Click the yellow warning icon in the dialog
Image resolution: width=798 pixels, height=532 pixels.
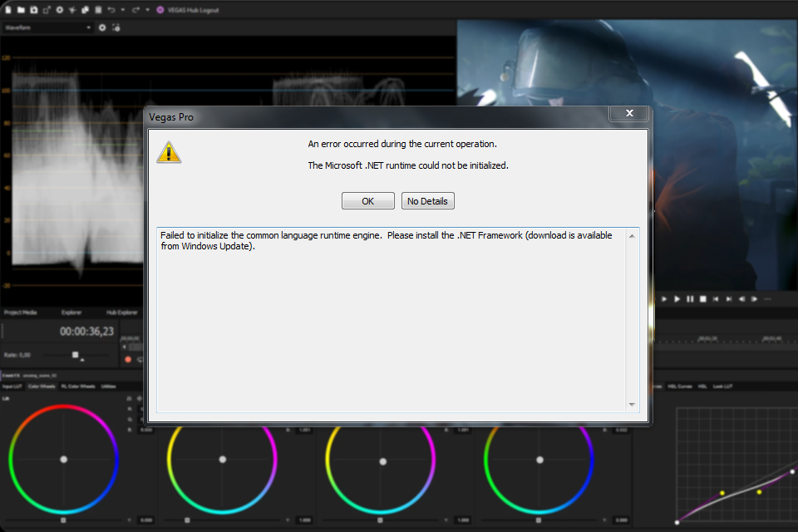tap(169, 152)
